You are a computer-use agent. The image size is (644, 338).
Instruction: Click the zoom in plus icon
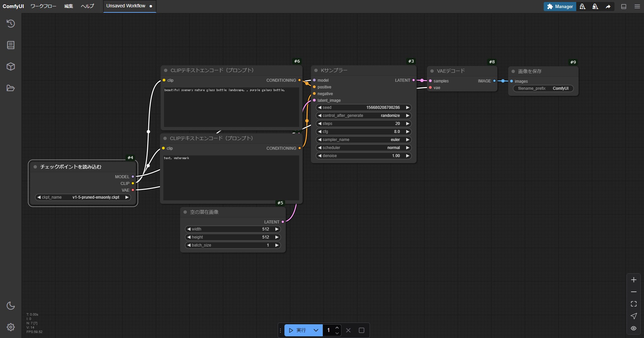(634, 280)
